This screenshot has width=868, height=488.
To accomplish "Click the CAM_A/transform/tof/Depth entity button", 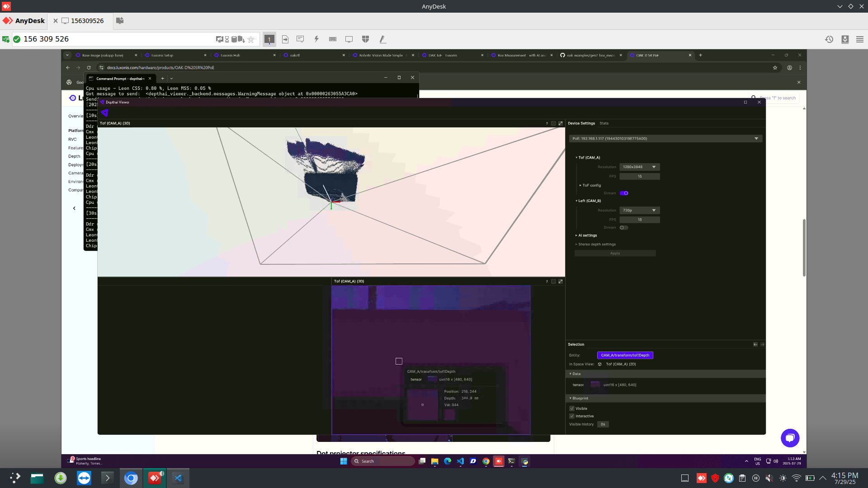I will (625, 355).
